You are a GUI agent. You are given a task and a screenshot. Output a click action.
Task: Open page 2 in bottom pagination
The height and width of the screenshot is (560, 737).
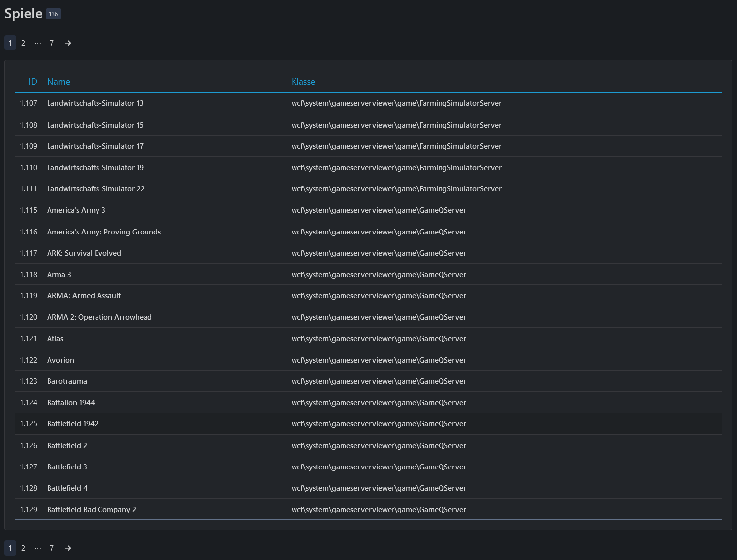(23, 548)
